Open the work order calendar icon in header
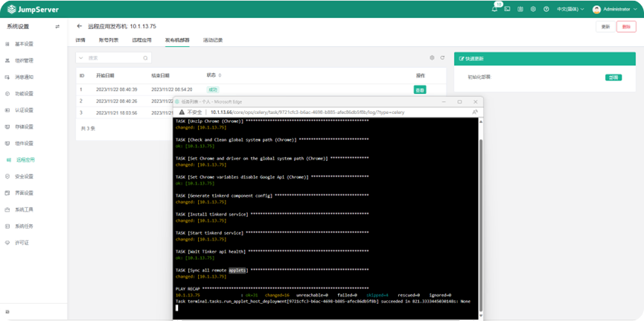The height and width of the screenshot is (321, 644). tap(520, 9)
